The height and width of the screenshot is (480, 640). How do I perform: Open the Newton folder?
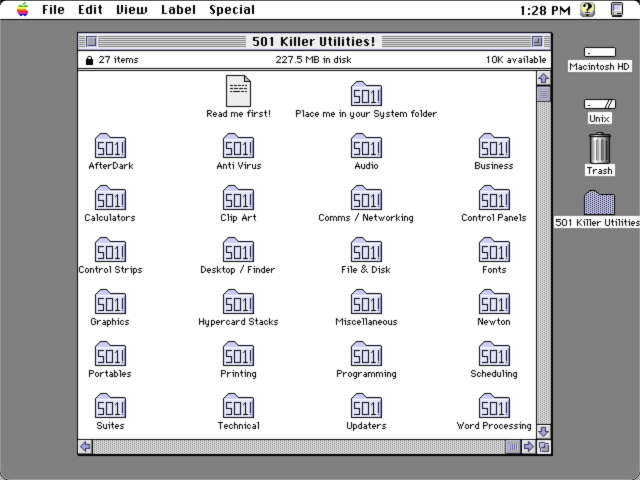click(x=494, y=302)
